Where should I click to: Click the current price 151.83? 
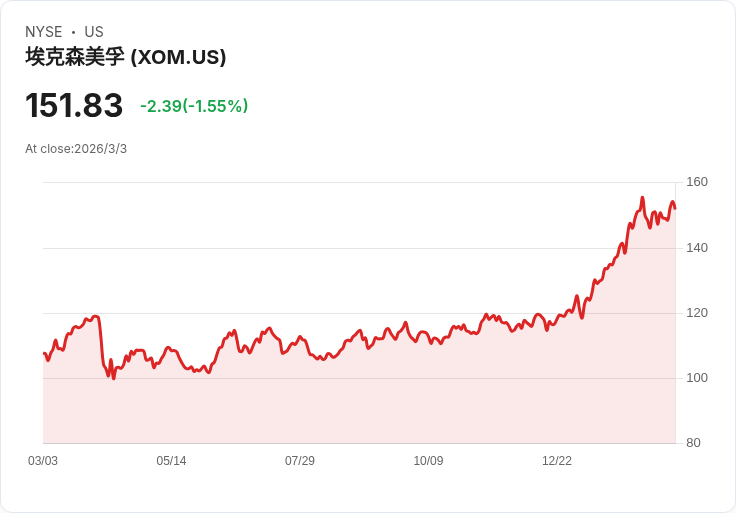coord(74,106)
